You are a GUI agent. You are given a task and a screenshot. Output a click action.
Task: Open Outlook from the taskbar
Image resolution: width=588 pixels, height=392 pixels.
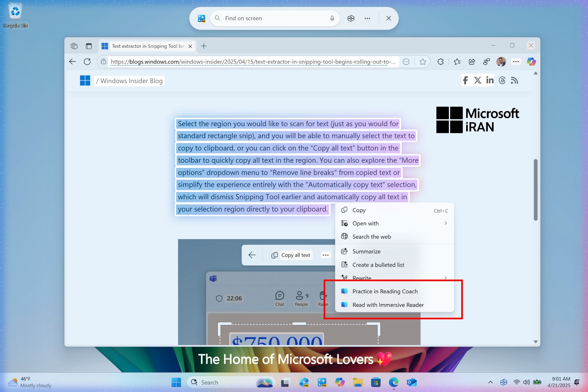(x=412, y=382)
